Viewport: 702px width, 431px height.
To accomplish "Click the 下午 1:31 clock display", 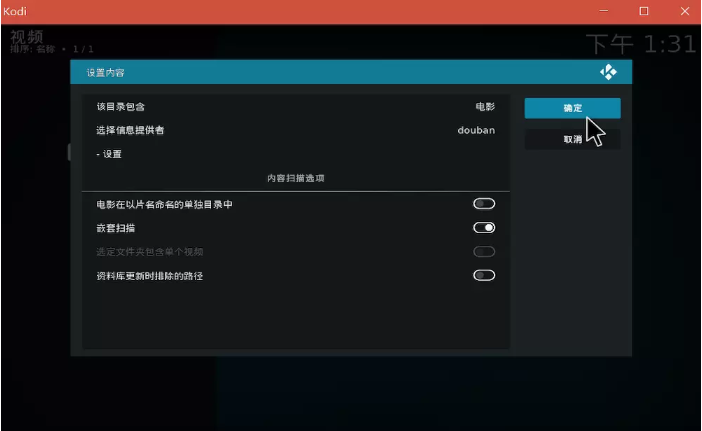I will pyautogui.click(x=640, y=44).
